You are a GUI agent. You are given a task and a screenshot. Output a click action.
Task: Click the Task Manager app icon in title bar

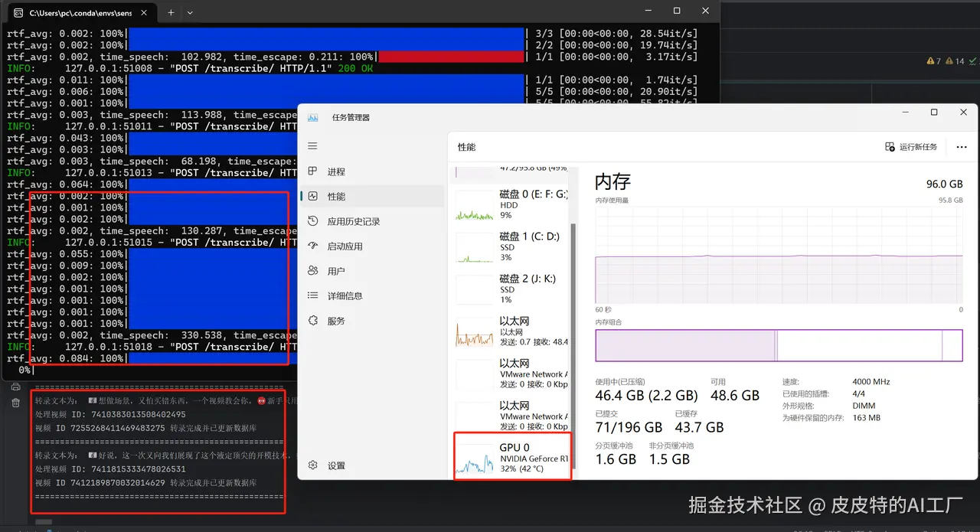coord(312,118)
